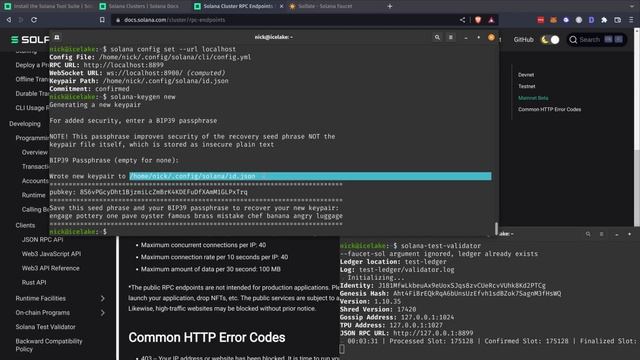Switch to Install the Solana Tool Suite tab
The image size is (640, 360).
(x=48, y=6)
